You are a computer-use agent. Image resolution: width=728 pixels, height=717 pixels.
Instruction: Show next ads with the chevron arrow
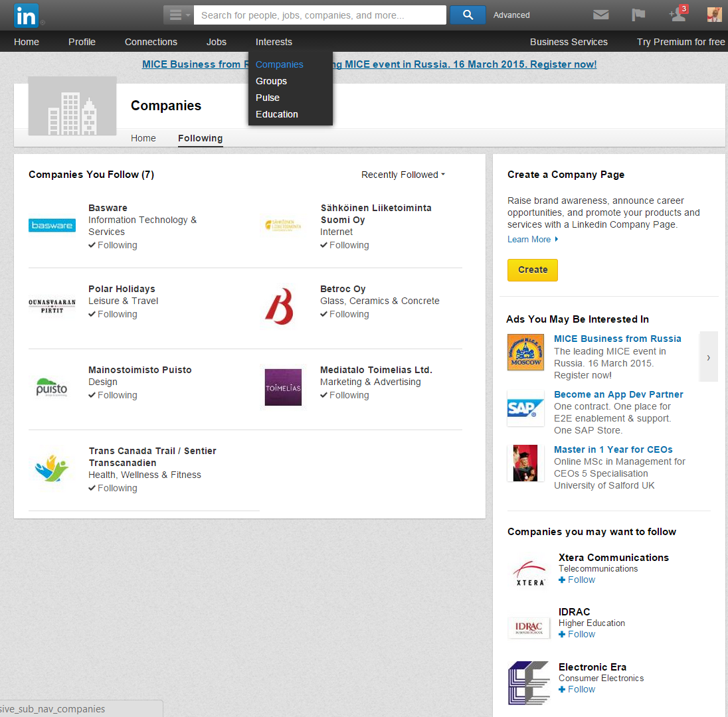(709, 357)
